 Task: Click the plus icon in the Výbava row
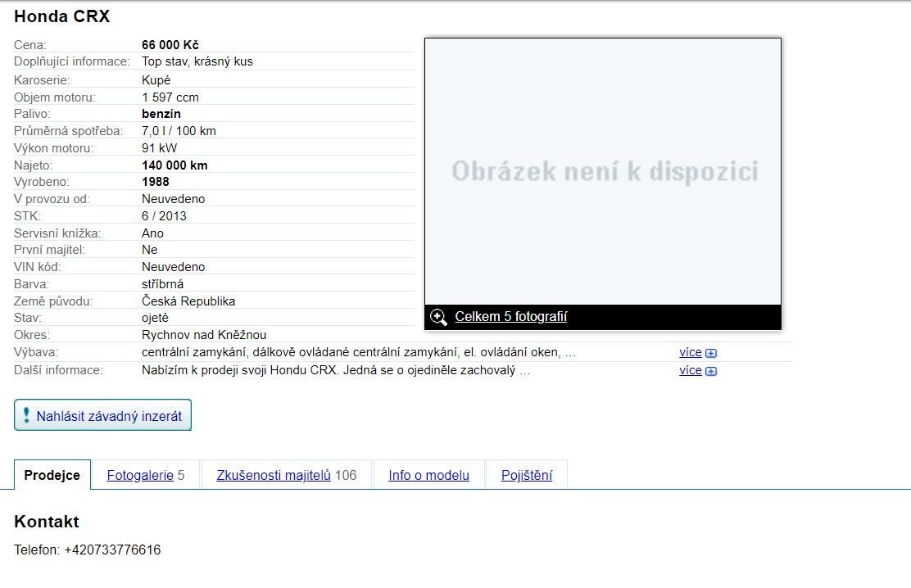click(x=711, y=354)
